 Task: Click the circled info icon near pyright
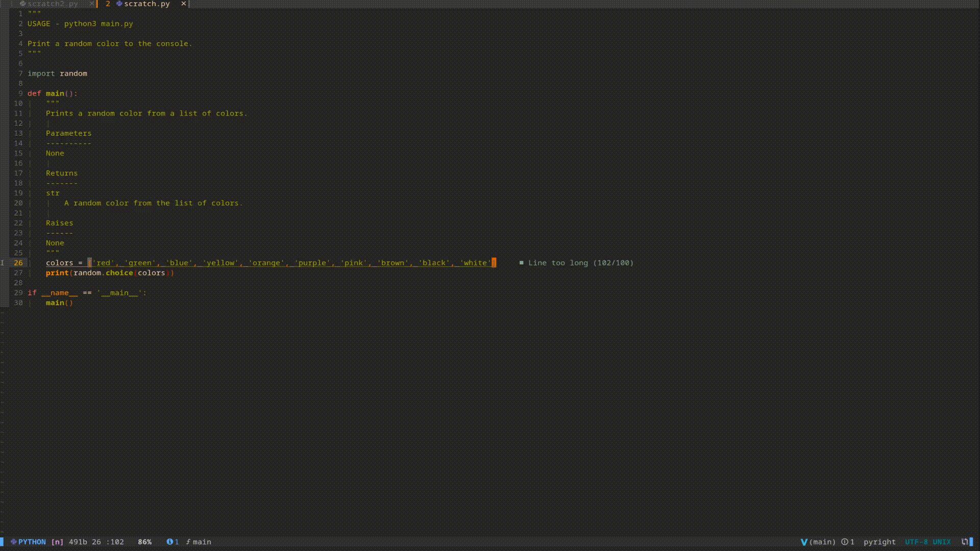tap(845, 542)
